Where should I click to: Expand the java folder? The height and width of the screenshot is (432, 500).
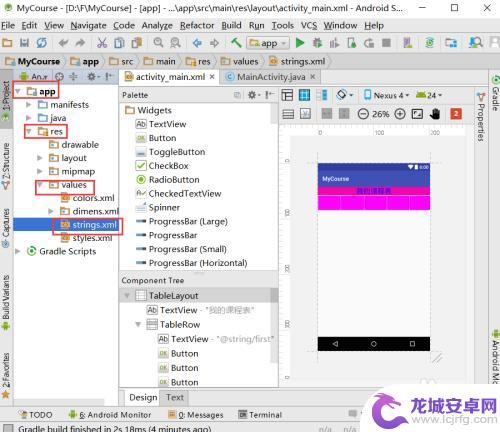pos(29,118)
